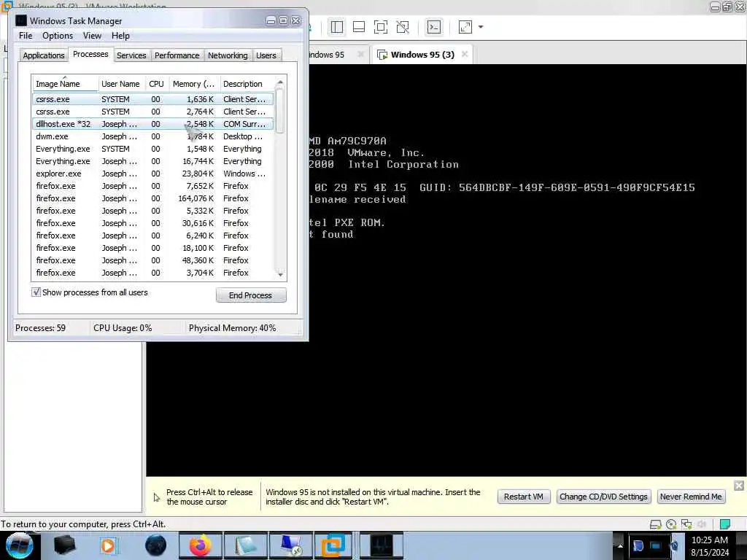747x560 pixels.
Task: Select the dllhost.exe *32 process
Action: coord(153,124)
